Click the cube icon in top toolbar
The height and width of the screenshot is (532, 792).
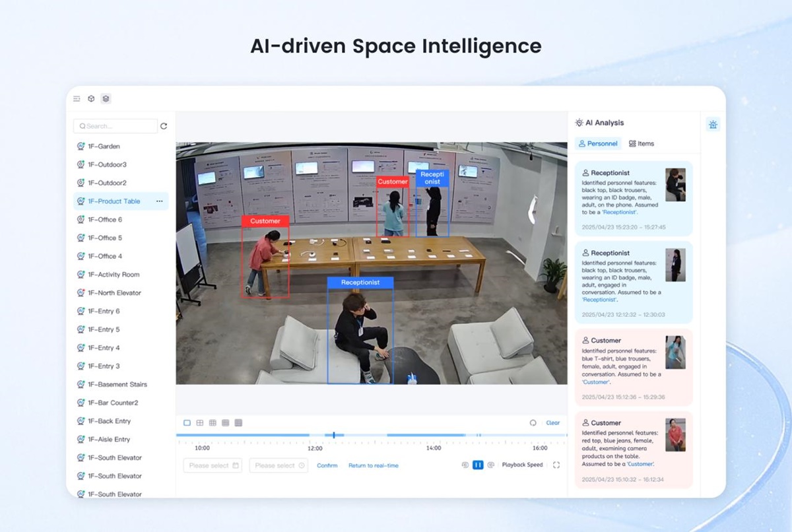point(91,99)
